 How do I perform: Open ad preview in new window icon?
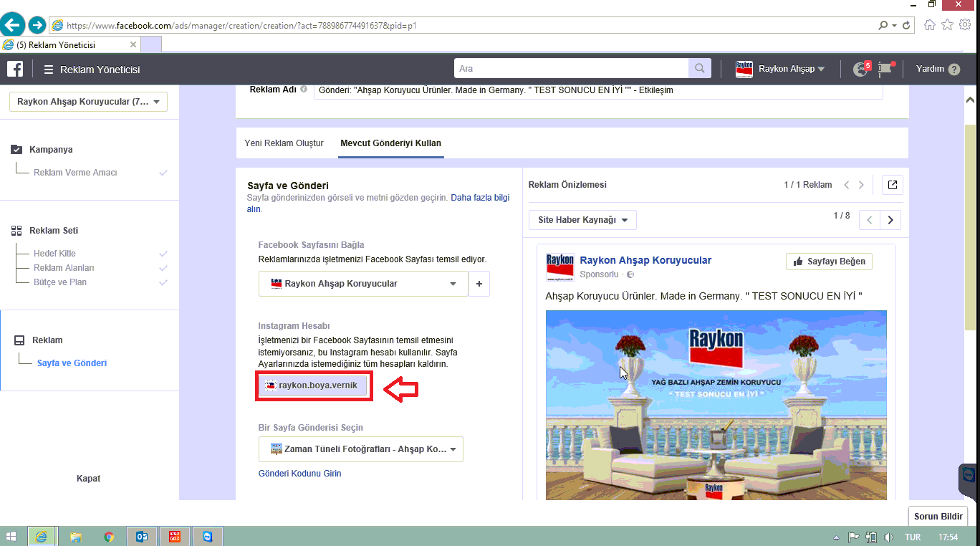[892, 185]
